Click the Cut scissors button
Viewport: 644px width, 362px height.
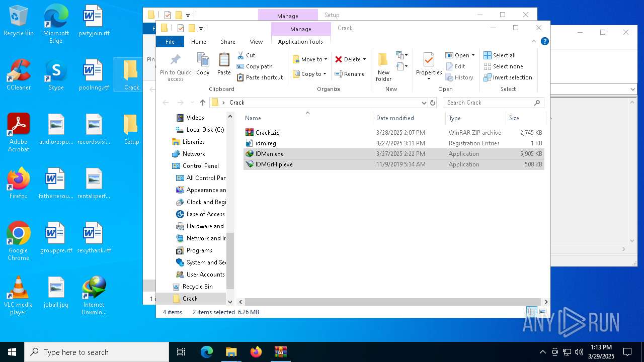pos(247,55)
